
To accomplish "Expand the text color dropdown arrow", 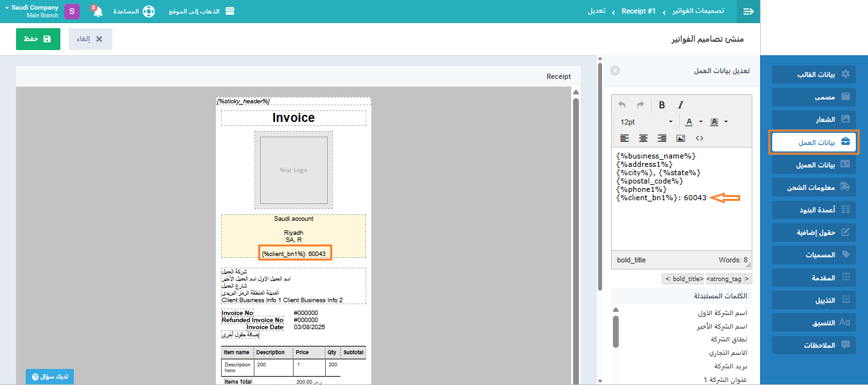I will pyautogui.click(x=701, y=122).
